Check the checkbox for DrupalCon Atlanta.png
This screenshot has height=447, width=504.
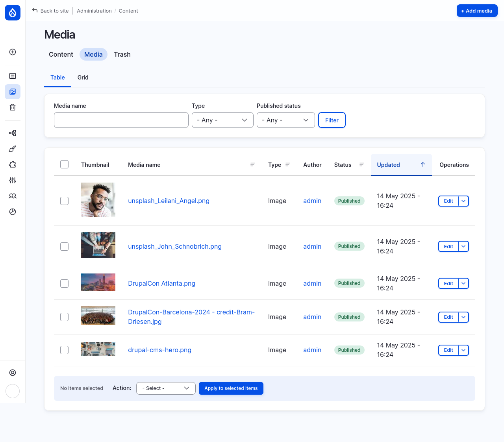pyautogui.click(x=64, y=283)
